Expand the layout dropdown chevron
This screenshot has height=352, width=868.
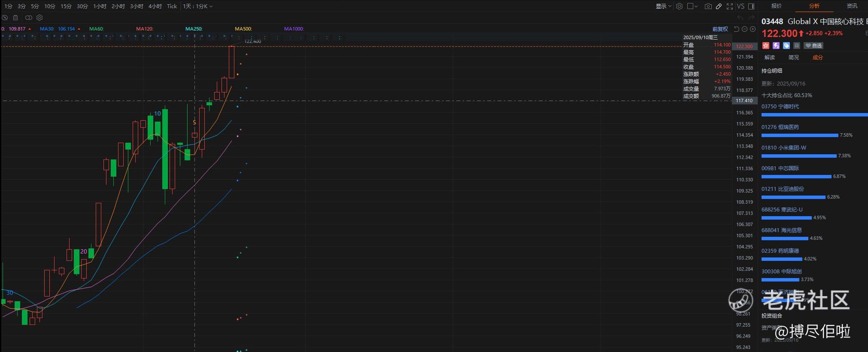tap(696, 6)
